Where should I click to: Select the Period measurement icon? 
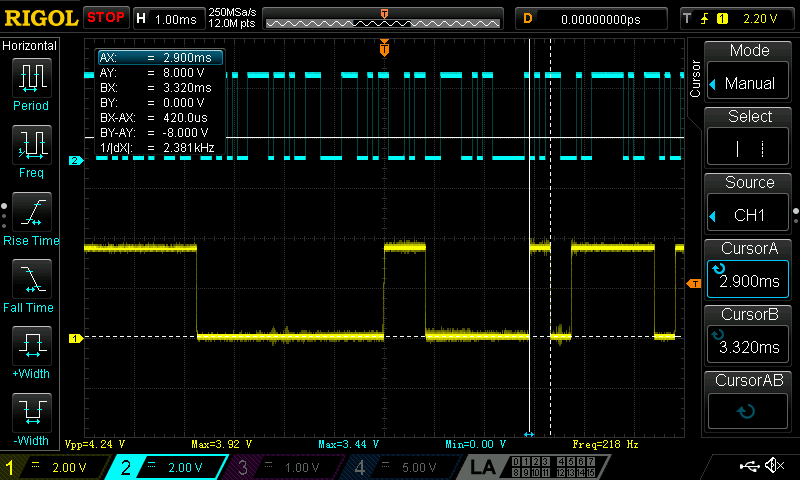(30, 77)
